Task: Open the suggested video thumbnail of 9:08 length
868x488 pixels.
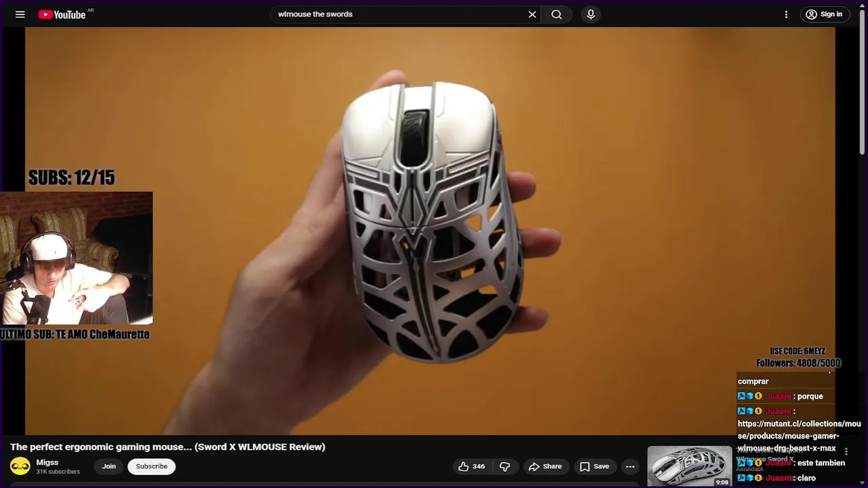Action: 690,466
